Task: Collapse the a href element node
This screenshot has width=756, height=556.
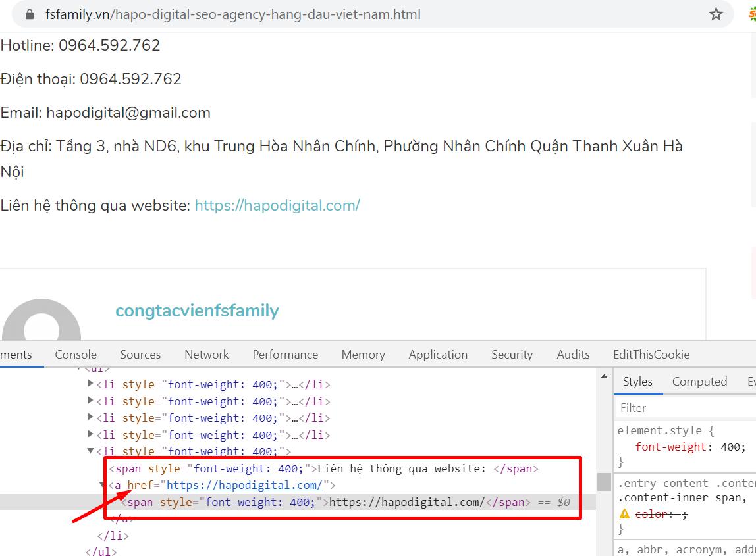Action: pos(101,484)
